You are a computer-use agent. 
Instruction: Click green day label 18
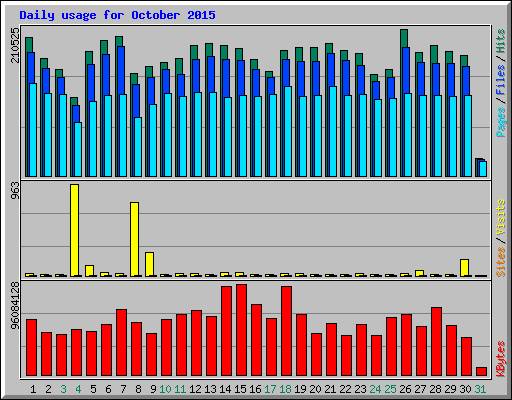[285, 389]
